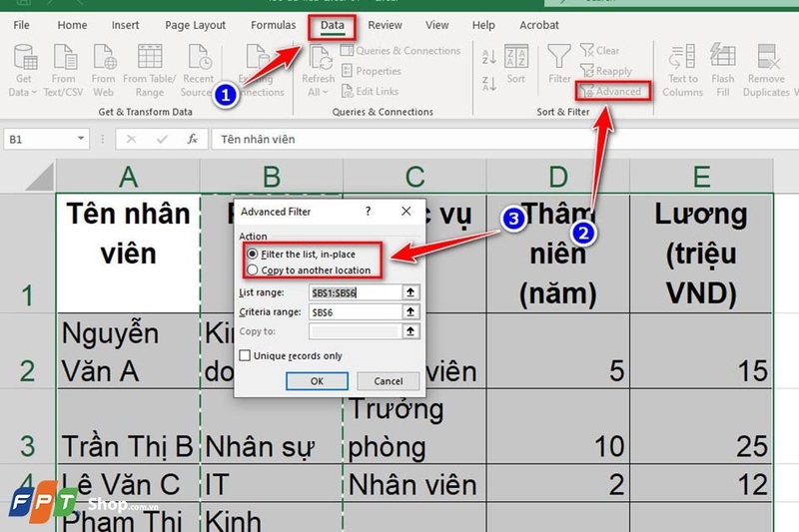799x532 pixels.
Task: Select cell Nhân sự
Action: (x=272, y=426)
